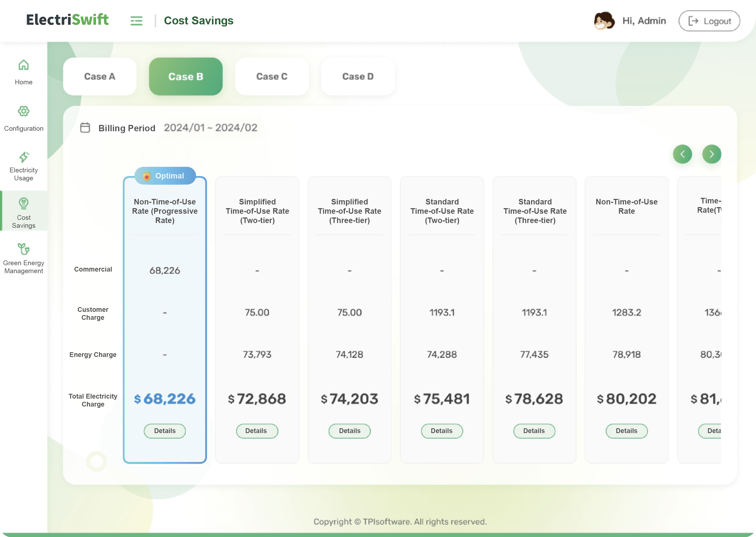Open Details for Simplified Two-tier rate
Image resolution: width=756 pixels, height=537 pixels.
click(x=257, y=431)
